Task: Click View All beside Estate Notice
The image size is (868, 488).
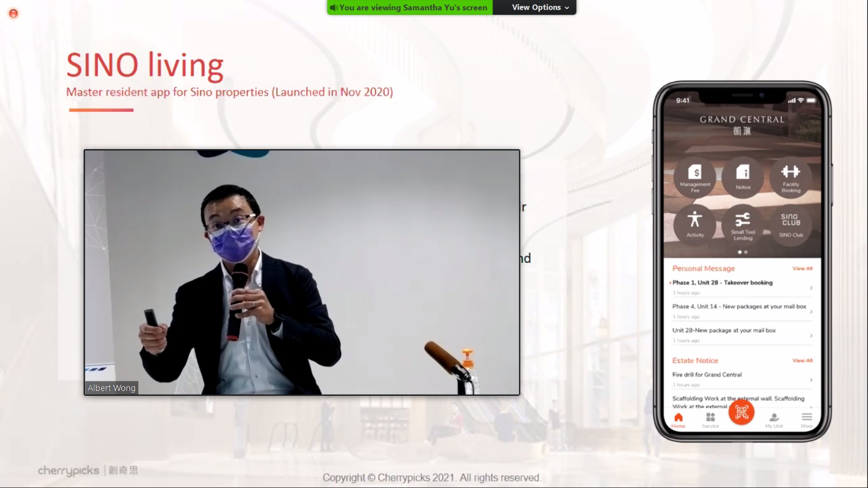Action: [x=802, y=361]
